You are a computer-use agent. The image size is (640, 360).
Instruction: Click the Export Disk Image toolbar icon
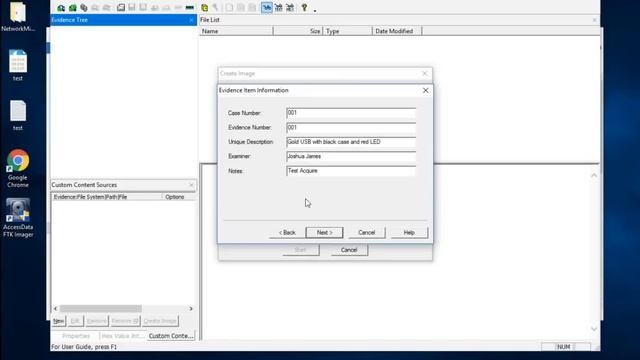pyautogui.click(x=132, y=8)
